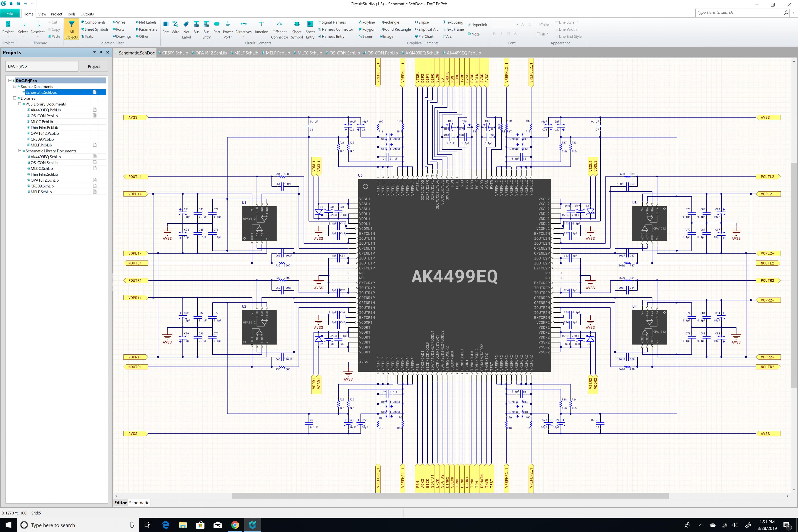Toggle the Sheet Symbols selection filter
Image resolution: width=798 pixels, height=532 pixels.
pyautogui.click(x=95, y=30)
